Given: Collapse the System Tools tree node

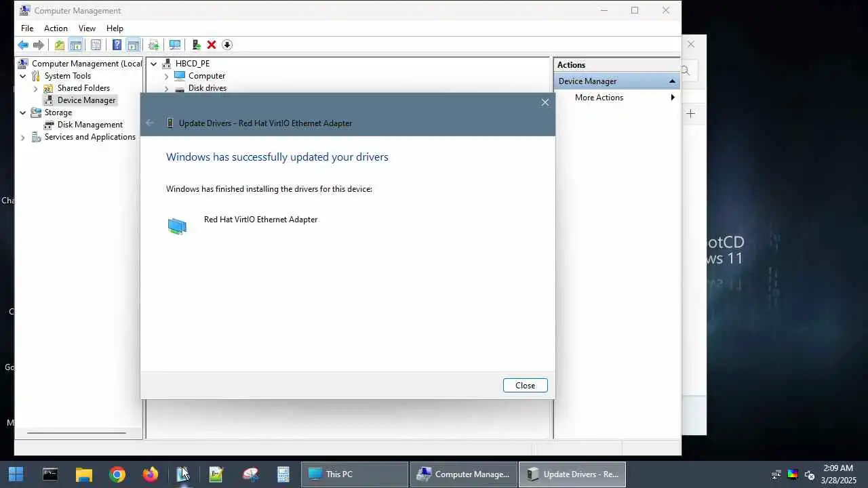Looking at the screenshot, I should [x=23, y=76].
